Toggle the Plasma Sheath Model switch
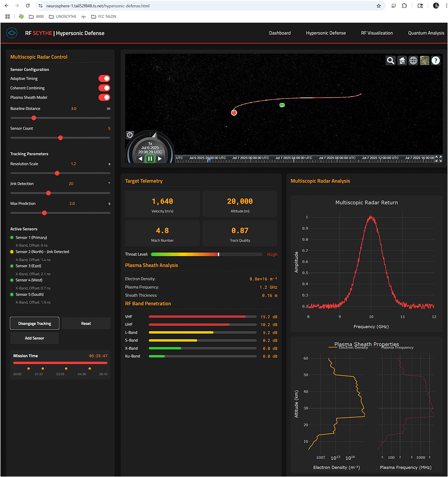448x477 pixels. click(x=104, y=97)
